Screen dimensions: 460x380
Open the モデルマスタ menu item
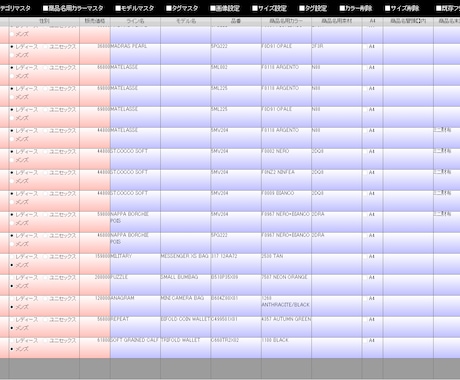coord(135,8)
